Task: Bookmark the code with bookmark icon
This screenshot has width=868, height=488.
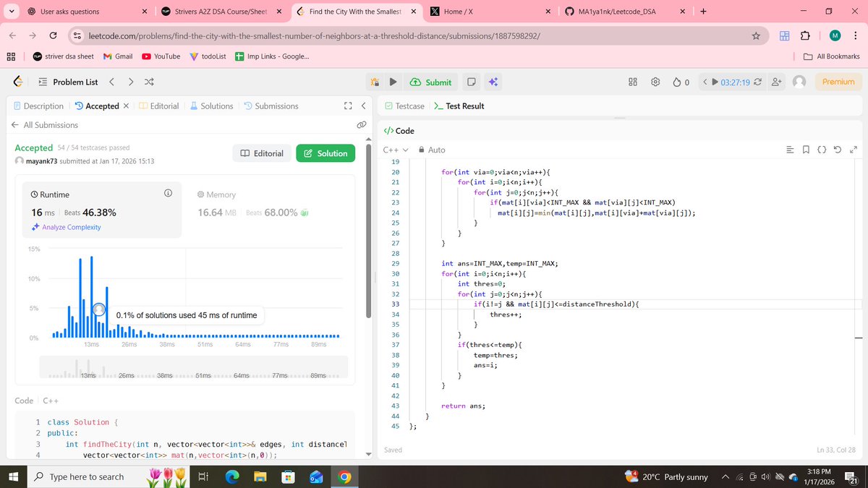Action: (x=806, y=150)
